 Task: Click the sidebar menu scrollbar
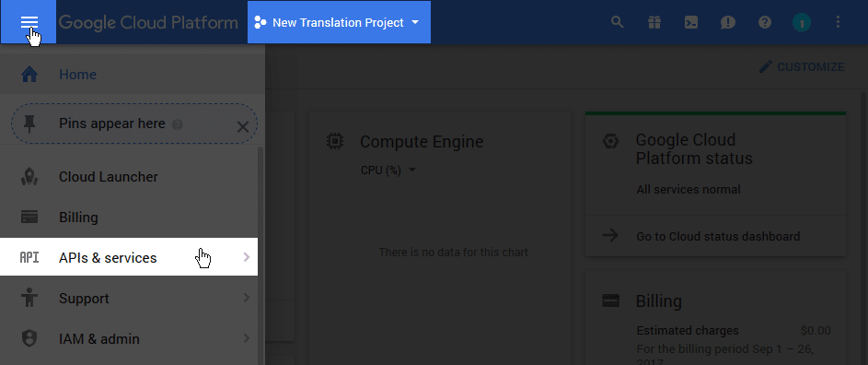(261, 256)
